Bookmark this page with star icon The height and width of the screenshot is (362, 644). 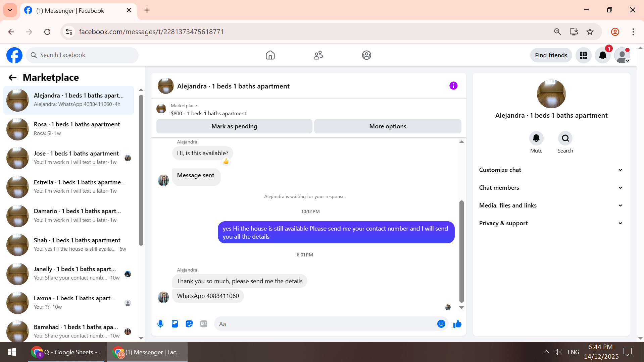(x=590, y=32)
